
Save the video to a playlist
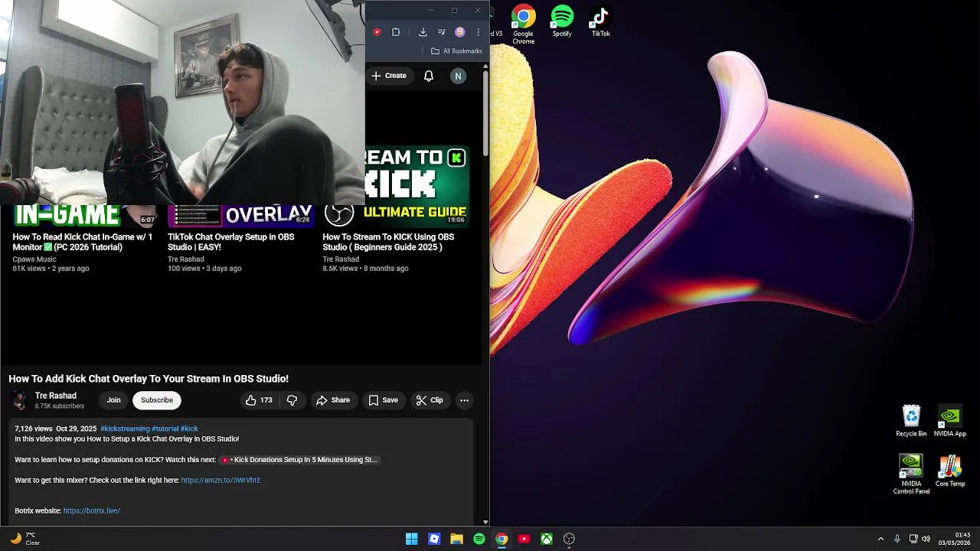[x=383, y=400]
